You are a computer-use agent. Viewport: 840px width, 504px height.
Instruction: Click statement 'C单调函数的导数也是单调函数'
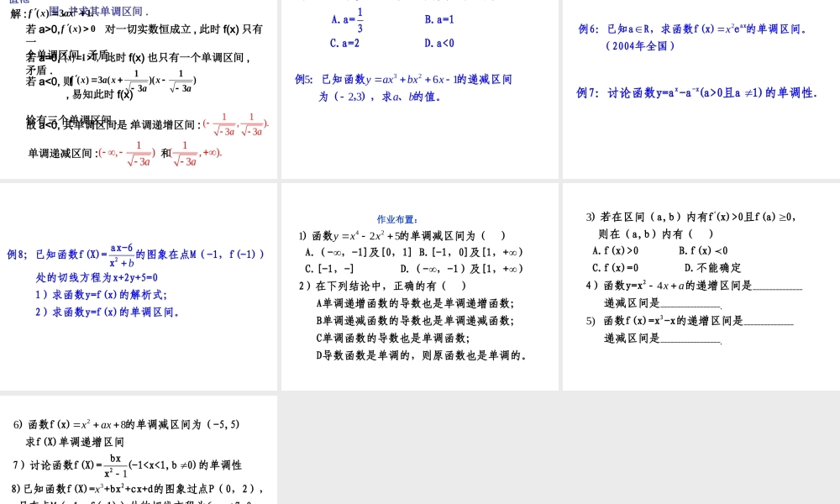click(392, 338)
